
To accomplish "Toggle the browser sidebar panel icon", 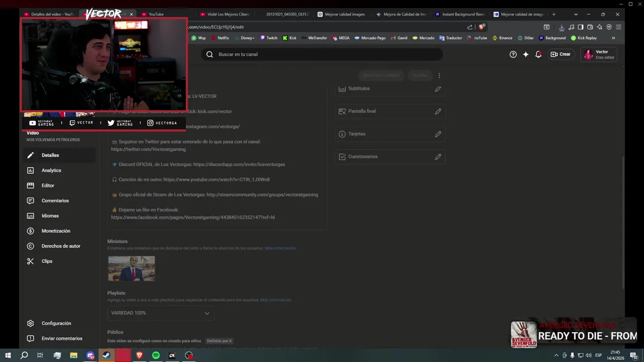I will tap(581, 27).
